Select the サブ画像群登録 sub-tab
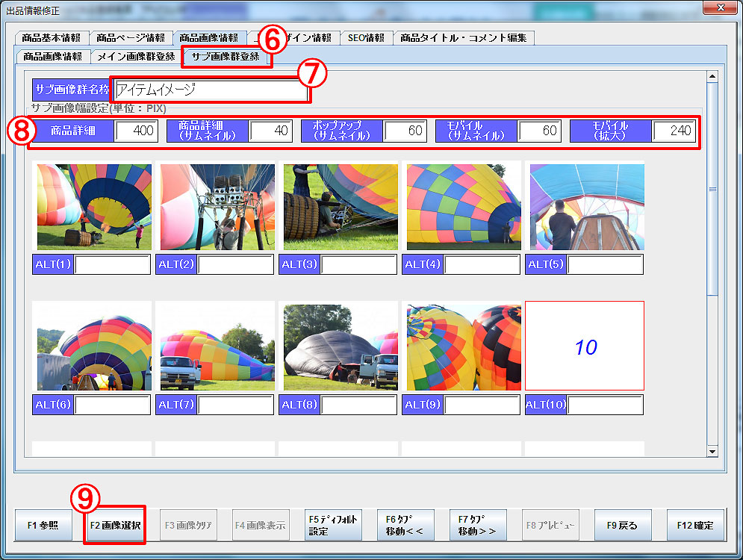Screen dimensions: 743x560 226,56
